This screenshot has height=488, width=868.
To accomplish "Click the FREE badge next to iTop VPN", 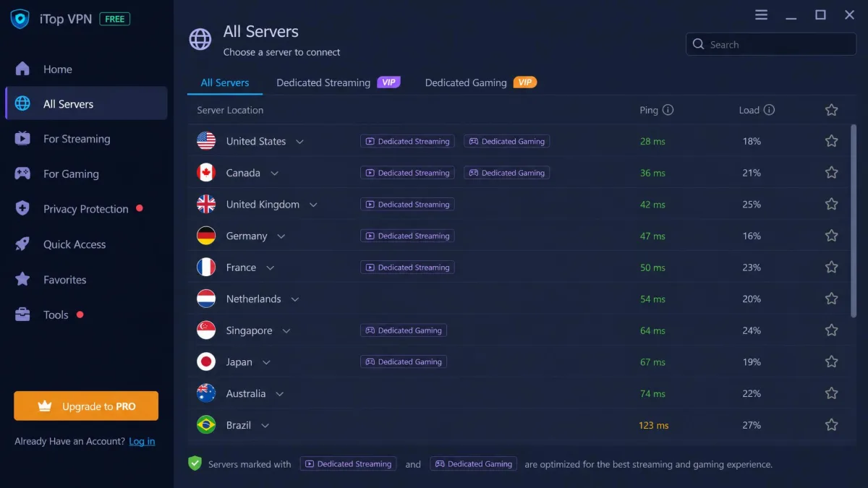I will [115, 19].
